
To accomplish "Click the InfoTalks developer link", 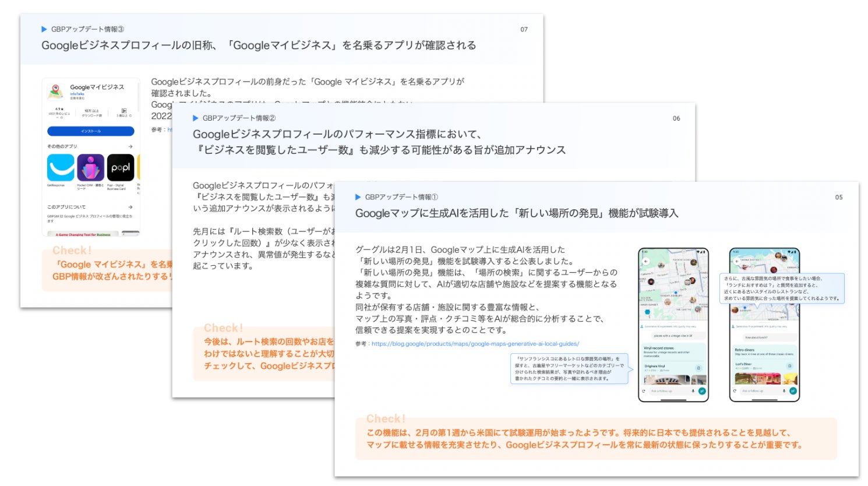I will [77, 94].
